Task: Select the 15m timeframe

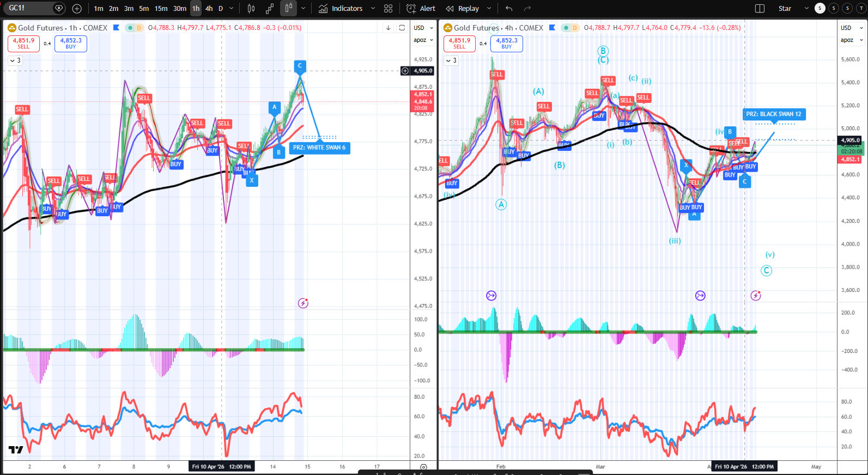Action: (161, 8)
